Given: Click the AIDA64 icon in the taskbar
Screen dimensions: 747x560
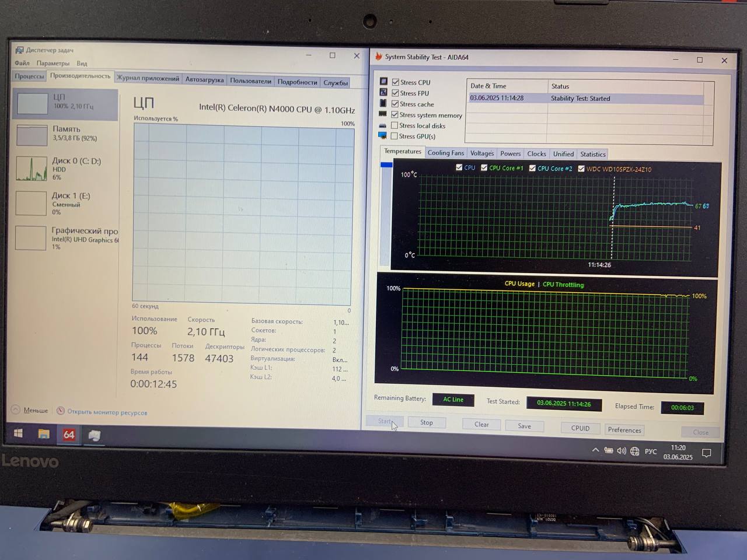Looking at the screenshot, I should click(69, 435).
